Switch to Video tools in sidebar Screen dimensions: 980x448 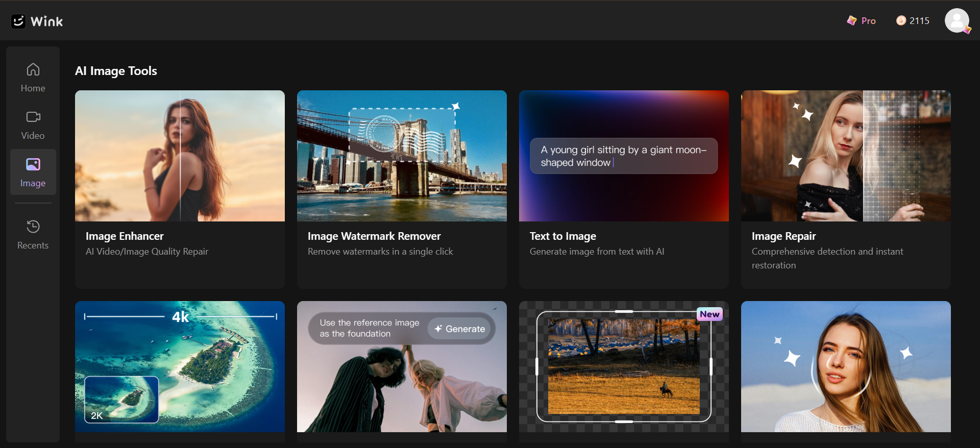pos(33,125)
